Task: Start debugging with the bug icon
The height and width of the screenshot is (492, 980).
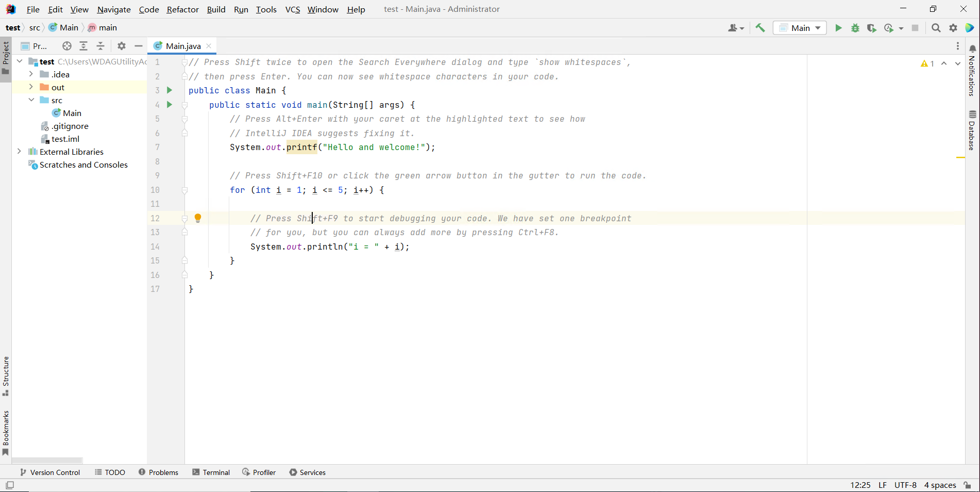Action: click(855, 28)
